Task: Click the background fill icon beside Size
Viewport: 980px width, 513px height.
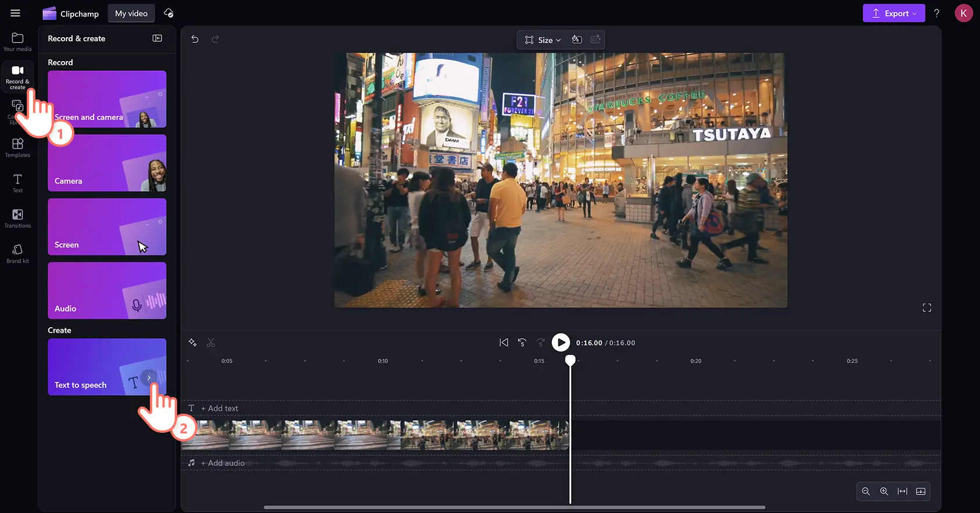Action: (x=577, y=40)
